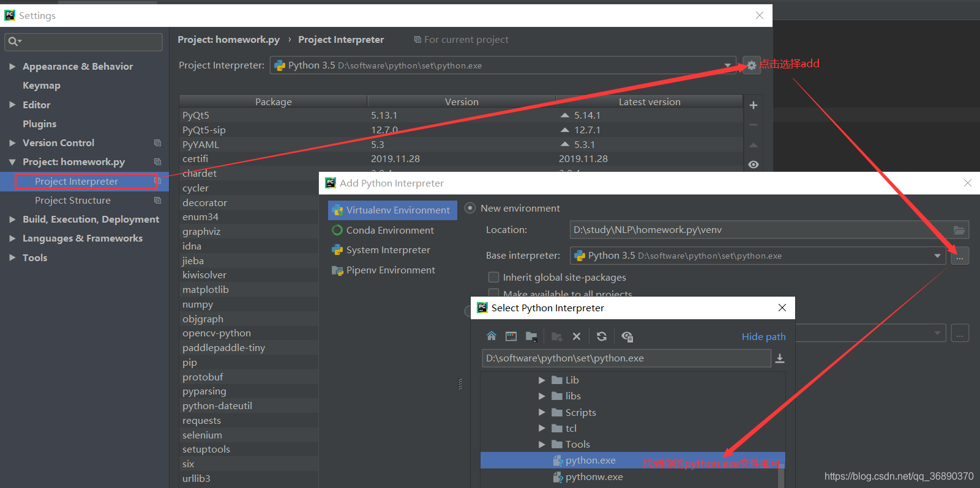
Task: Click Project Interpreter breadcrumb
Action: click(341, 40)
